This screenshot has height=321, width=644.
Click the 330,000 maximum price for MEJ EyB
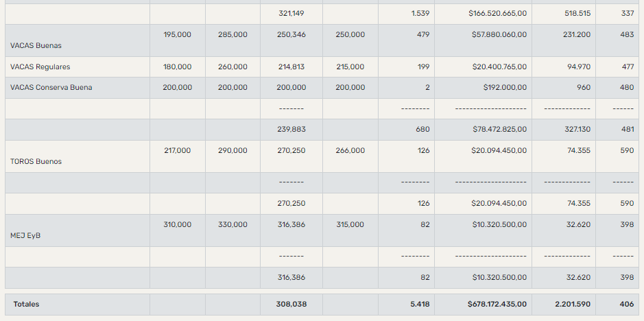232,224
